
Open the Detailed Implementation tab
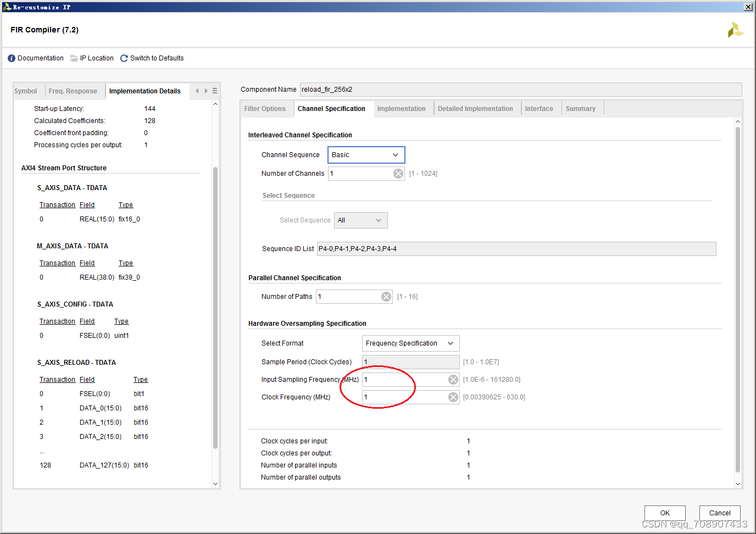pyautogui.click(x=475, y=109)
